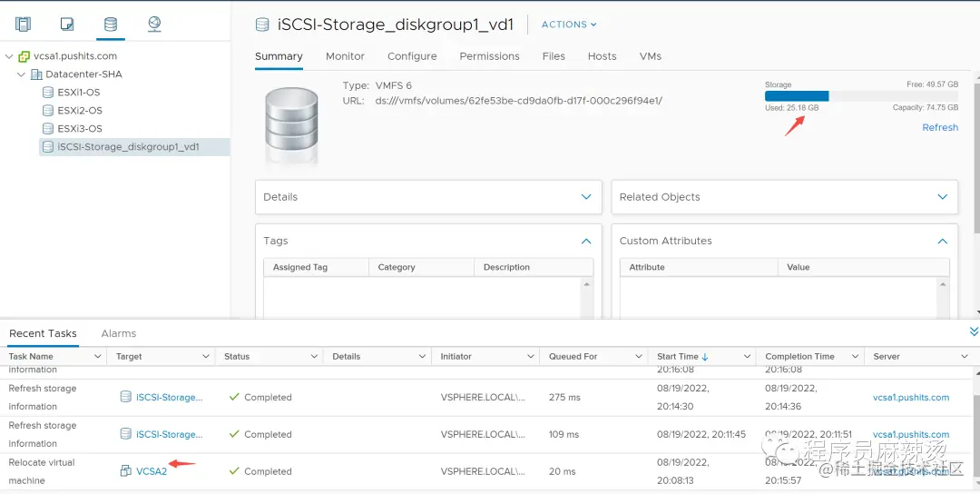Click the vcsa1.pushits.com vCenter icon
980x494 pixels.
pyautogui.click(x=24, y=56)
